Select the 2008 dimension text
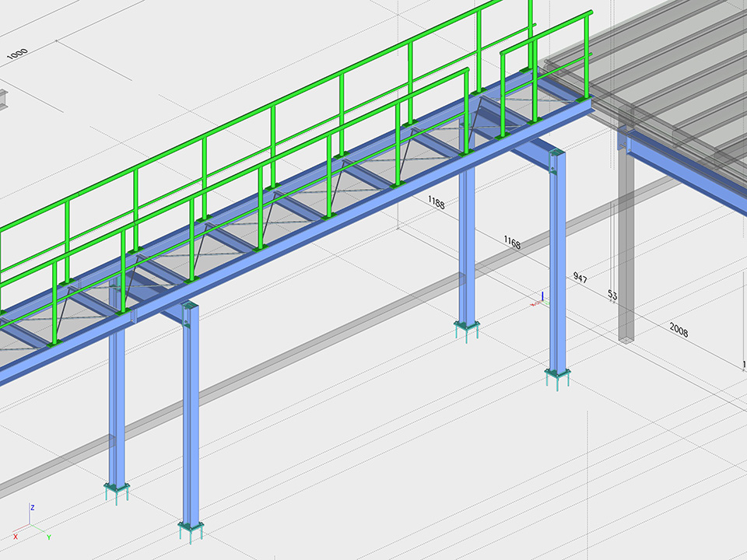747x560 pixels. [x=679, y=331]
